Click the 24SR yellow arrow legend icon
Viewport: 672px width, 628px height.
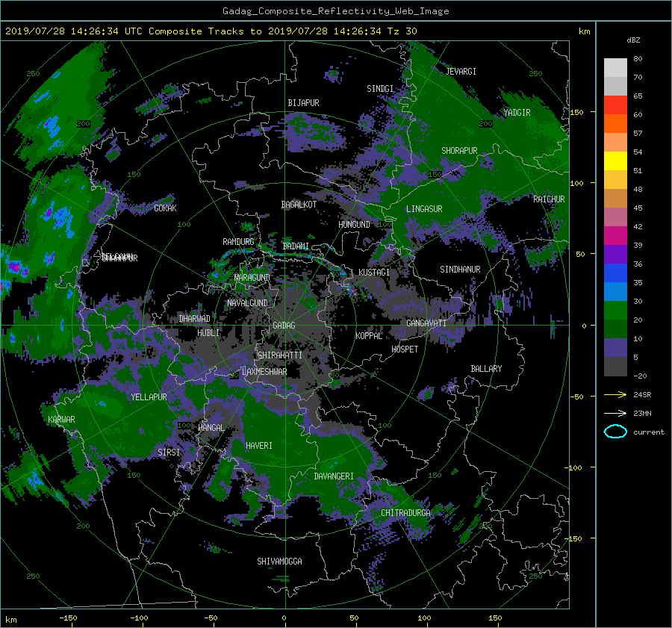pos(615,394)
